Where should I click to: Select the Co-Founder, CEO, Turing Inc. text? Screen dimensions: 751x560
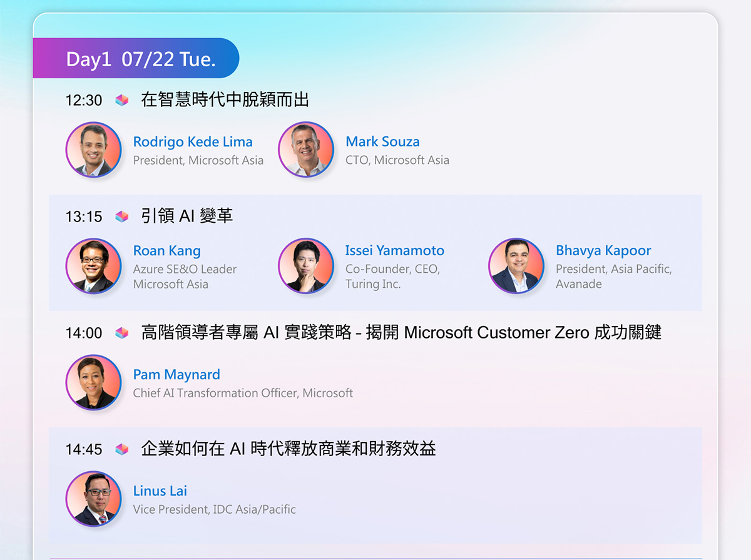[392, 277]
